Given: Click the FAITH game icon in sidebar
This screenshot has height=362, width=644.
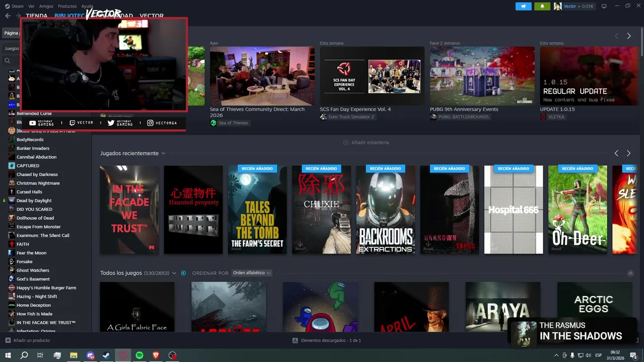Looking at the screenshot, I should click(12, 244).
